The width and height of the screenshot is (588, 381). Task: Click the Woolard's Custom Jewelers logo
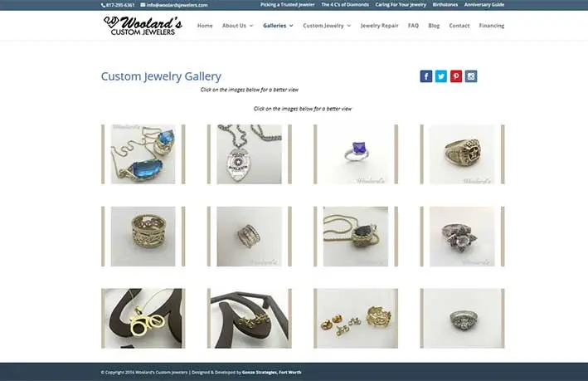click(x=143, y=26)
